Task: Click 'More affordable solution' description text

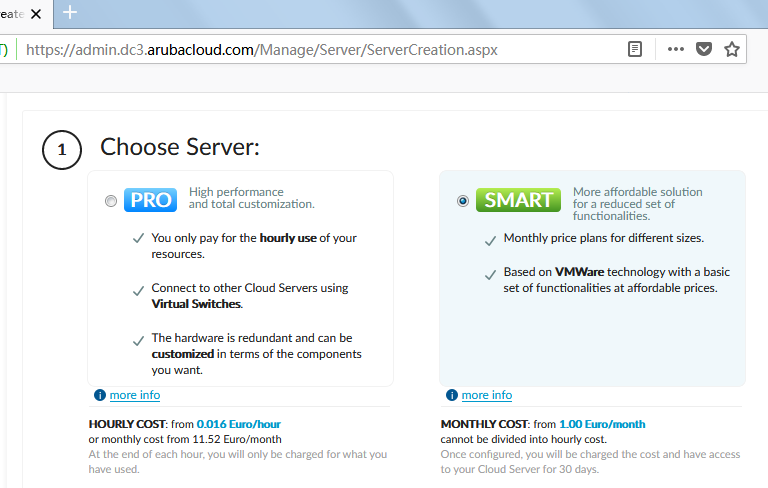Action: click(x=638, y=204)
